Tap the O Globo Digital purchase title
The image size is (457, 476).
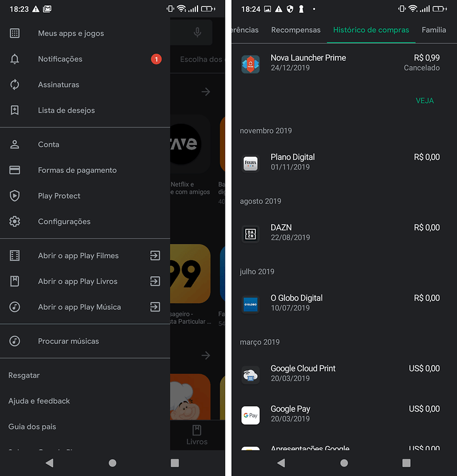[x=297, y=298]
